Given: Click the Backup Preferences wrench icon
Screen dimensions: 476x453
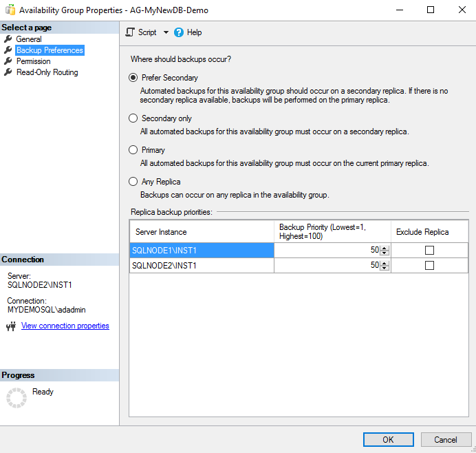Looking at the screenshot, I should (x=8, y=50).
